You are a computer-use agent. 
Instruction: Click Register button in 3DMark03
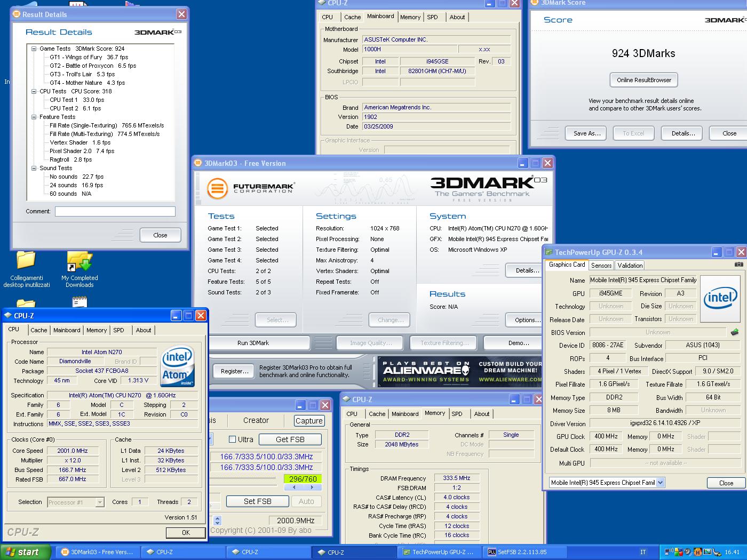coord(235,371)
